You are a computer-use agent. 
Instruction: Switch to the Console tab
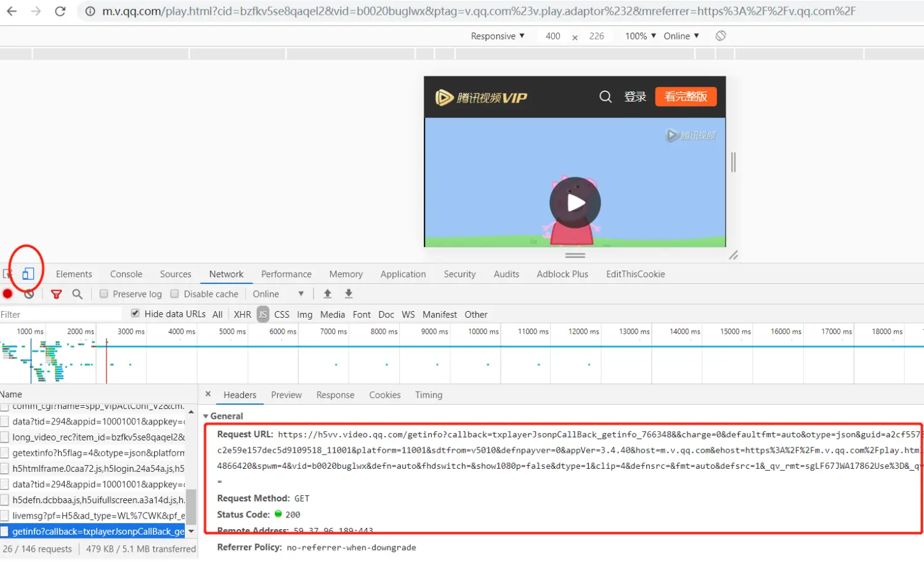click(x=126, y=274)
